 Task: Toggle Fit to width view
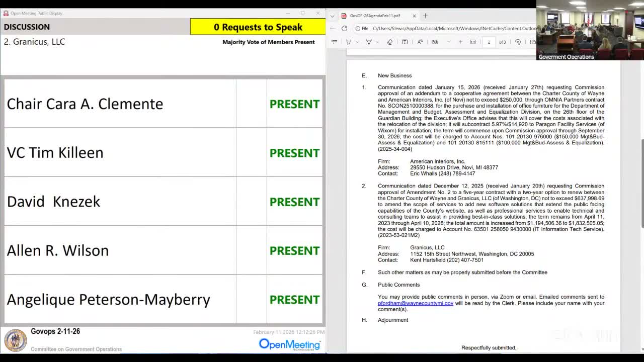coord(472,42)
